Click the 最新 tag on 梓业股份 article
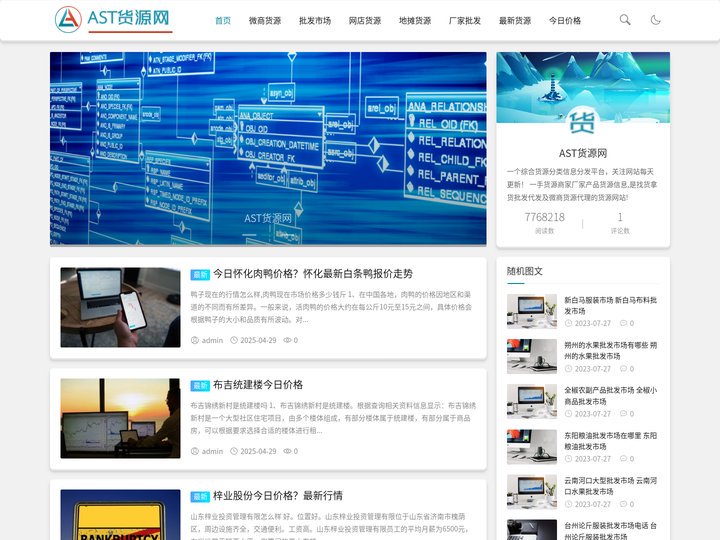 click(x=200, y=497)
